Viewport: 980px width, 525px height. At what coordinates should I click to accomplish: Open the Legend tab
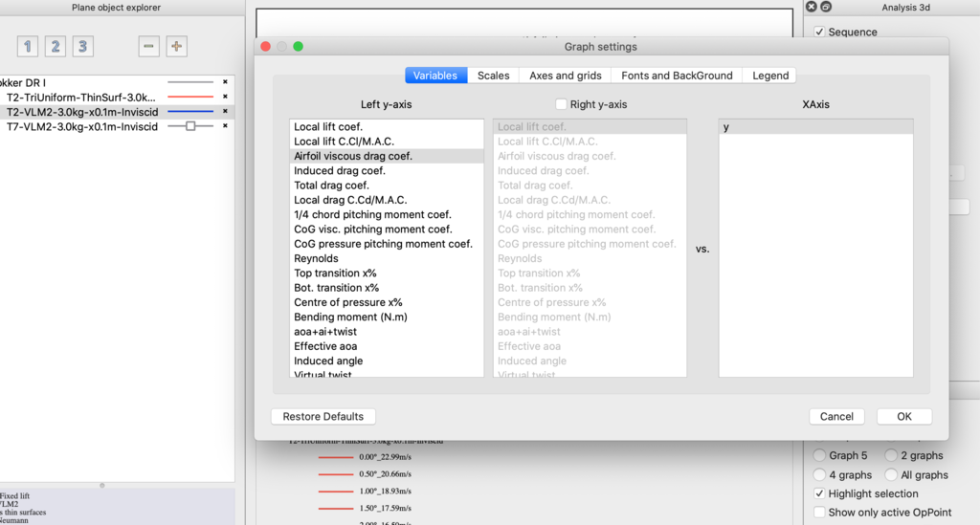click(x=770, y=76)
